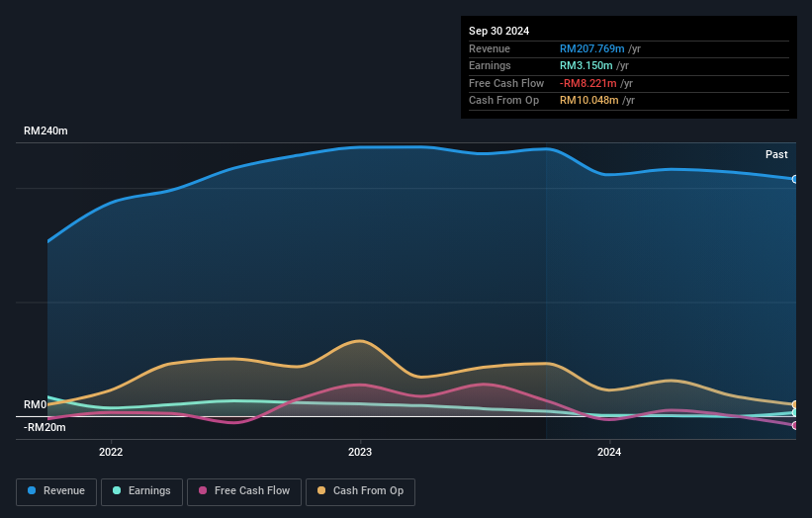Click the -RM8.221m free cash flow value

coord(588,83)
